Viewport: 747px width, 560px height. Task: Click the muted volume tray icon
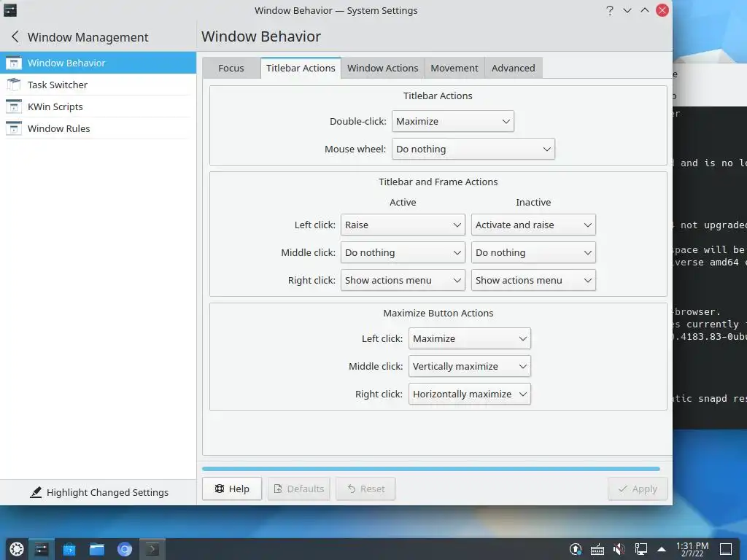coord(619,550)
